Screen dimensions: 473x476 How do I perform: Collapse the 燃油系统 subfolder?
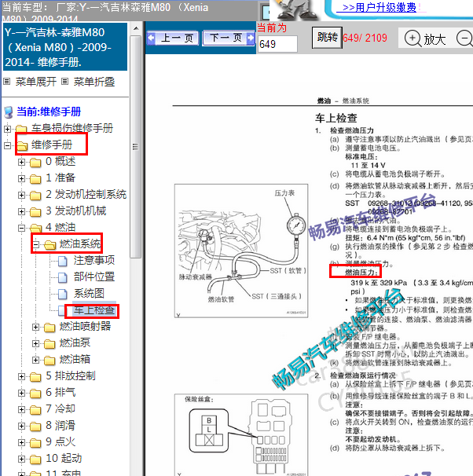[36, 244]
